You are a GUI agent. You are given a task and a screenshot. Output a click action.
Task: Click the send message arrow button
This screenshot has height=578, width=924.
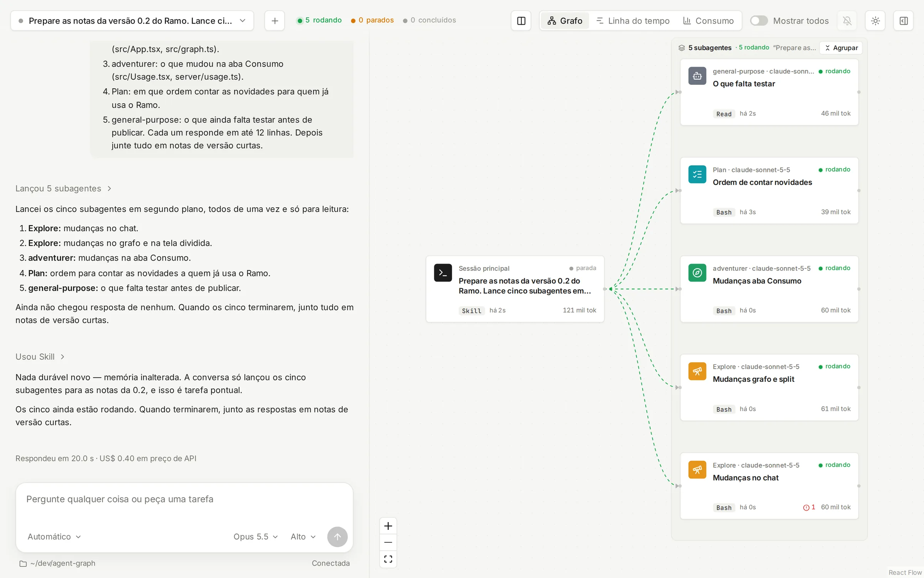tap(337, 537)
